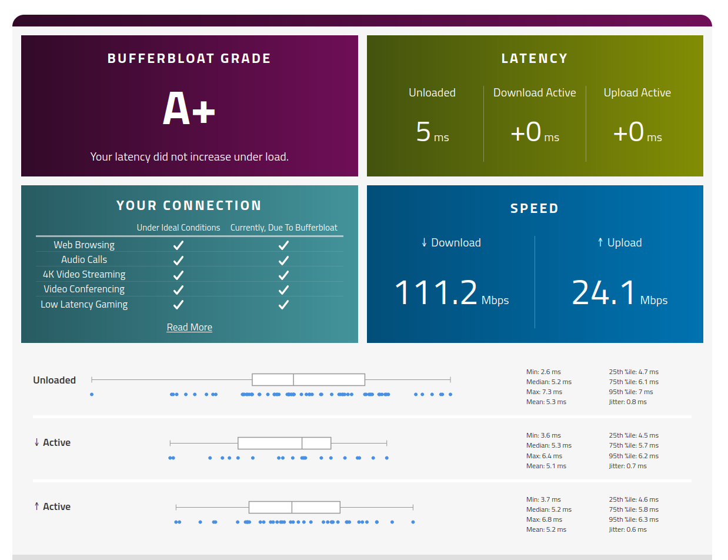This screenshot has width=728, height=560.
Task: Click the Low Latency Gaming row label
Action: click(x=84, y=304)
